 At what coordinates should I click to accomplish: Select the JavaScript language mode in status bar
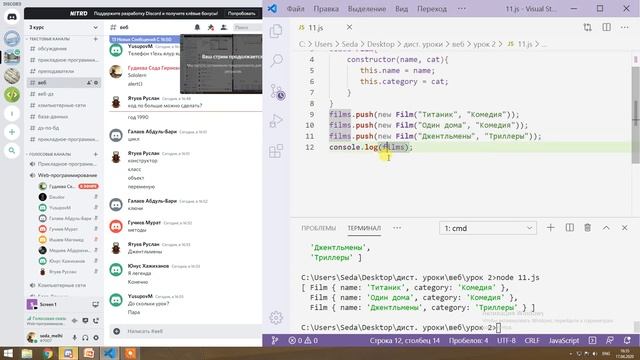click(564, 340)
